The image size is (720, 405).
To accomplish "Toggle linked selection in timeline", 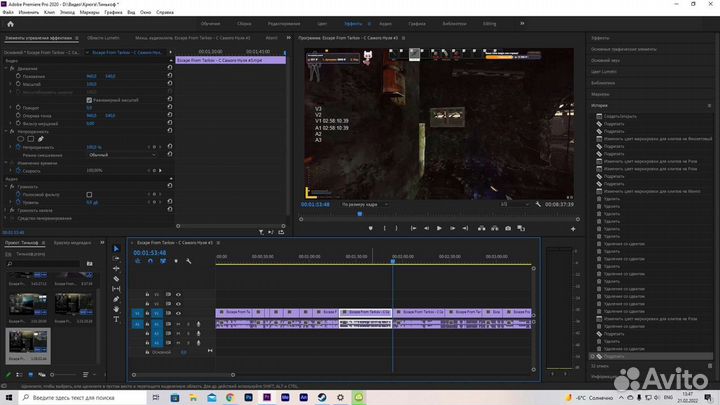I will coord(163,261).
